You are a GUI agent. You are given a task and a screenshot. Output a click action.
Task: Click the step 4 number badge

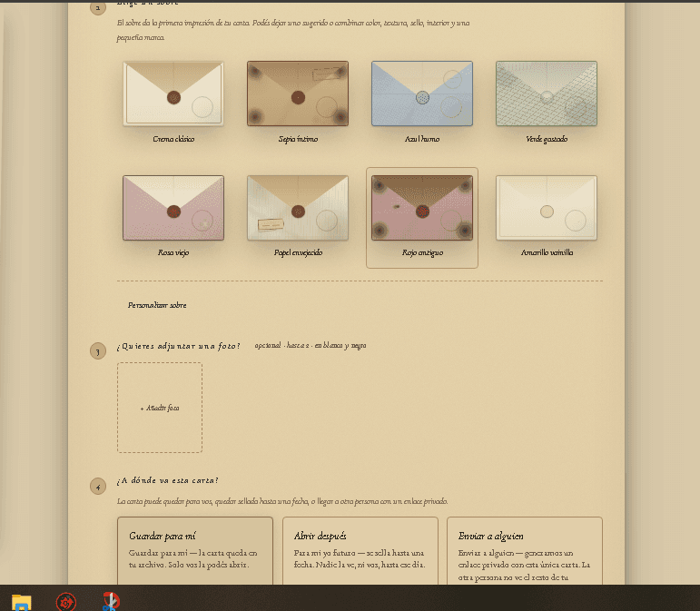tap(98, 487)
